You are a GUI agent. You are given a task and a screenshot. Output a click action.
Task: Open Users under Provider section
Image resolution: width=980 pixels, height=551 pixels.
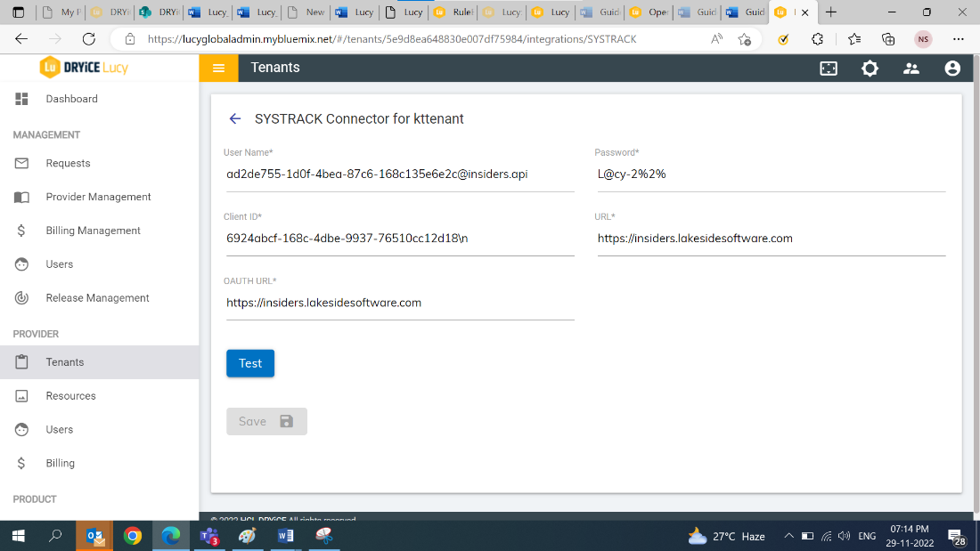[x=100, y=430]
